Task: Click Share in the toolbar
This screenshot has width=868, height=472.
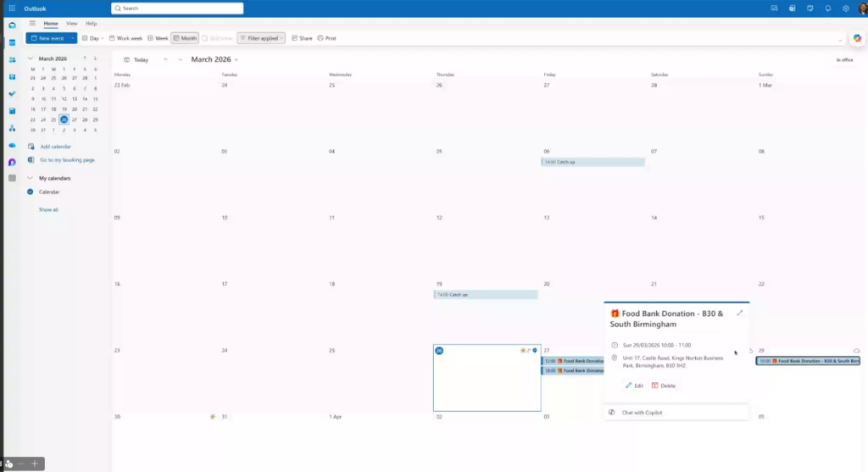Action: pyautogui.click(x=303, y=38)
